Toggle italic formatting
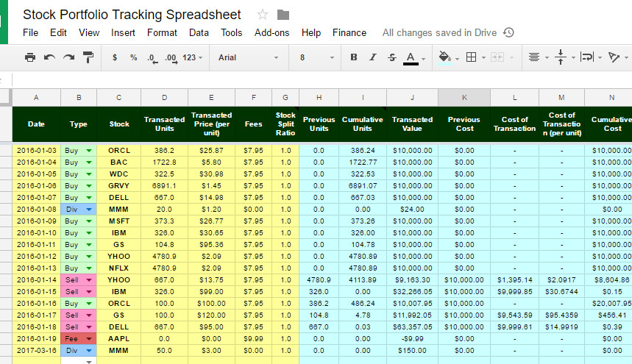 tap(372, 57)
